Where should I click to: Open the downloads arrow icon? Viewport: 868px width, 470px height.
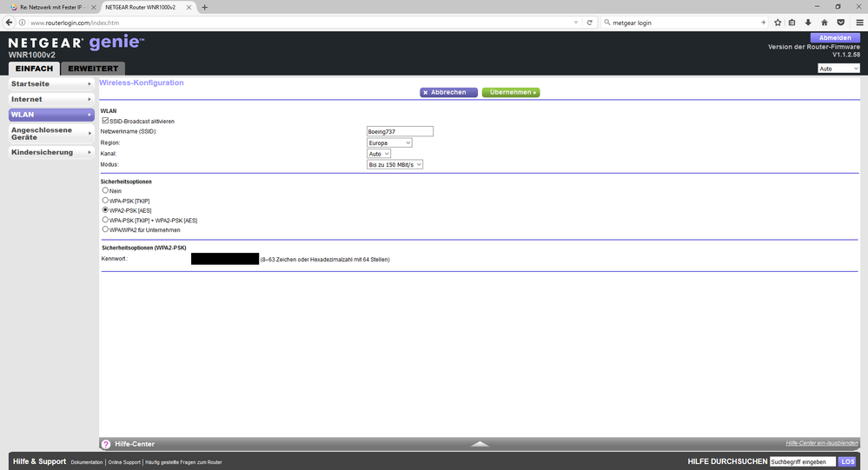coord(808,23)
